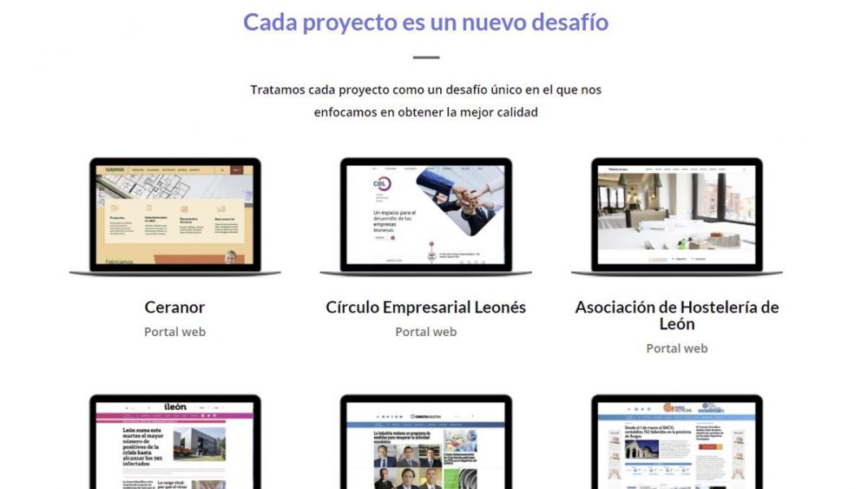
Task: Click the Círculo Empresarial Leonés title
Action: tap(425, 307)
